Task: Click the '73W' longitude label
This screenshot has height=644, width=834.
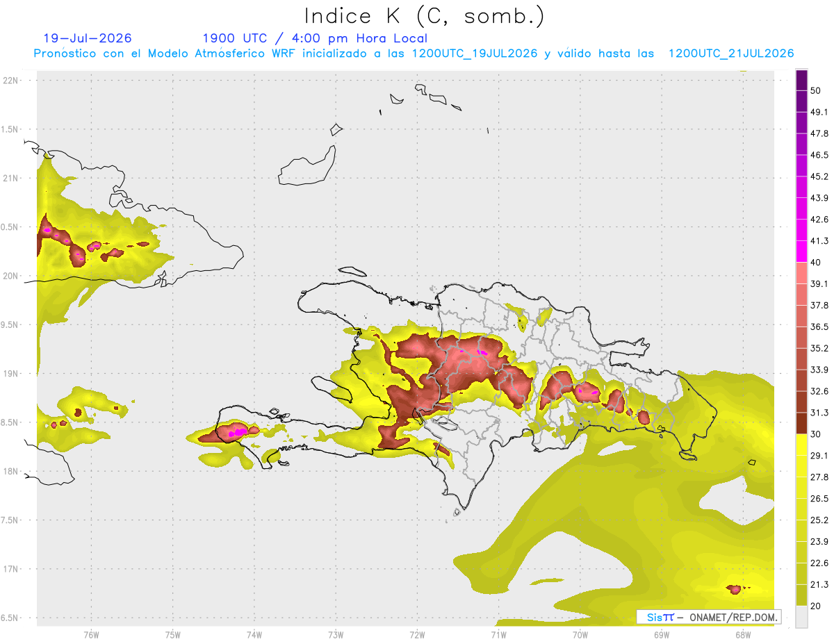Action: pos(336,635)
